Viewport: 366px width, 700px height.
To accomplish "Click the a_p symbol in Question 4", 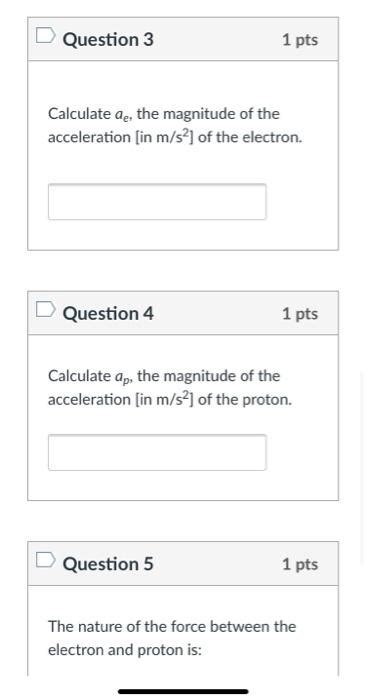I will (x=124, y=377).
